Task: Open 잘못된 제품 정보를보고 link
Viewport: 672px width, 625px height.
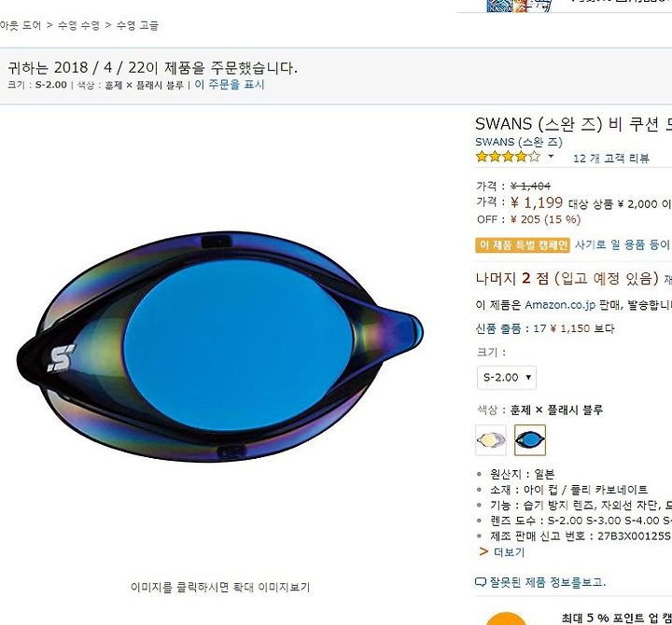Action: pos(548,582)
